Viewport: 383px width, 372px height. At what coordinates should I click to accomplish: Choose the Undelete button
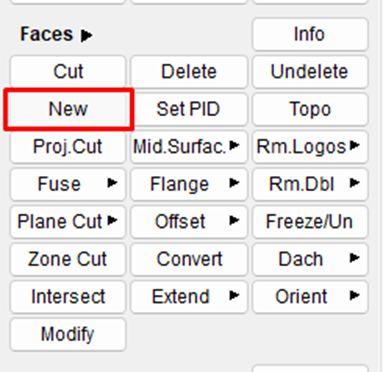[310, 71]
